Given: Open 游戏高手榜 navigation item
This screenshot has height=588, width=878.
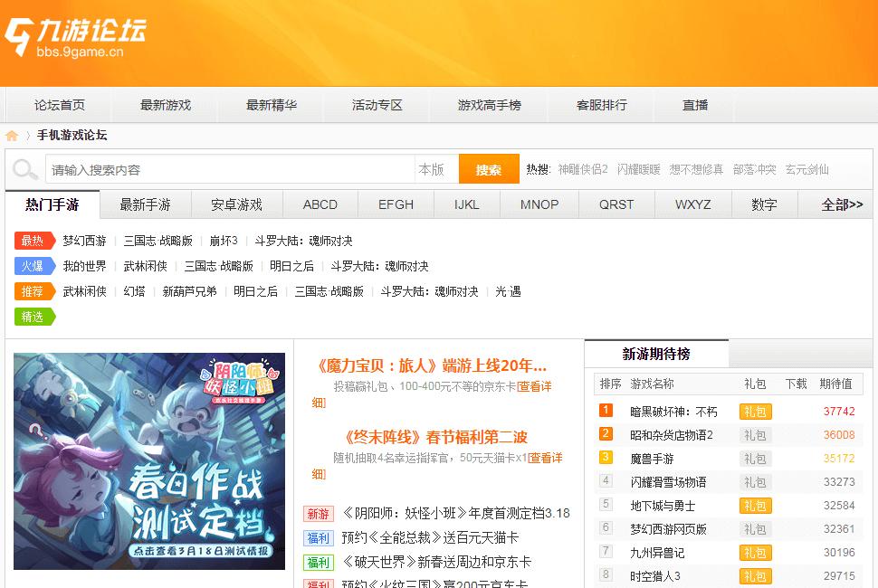Looking at the screenshot, I should 490,105.
